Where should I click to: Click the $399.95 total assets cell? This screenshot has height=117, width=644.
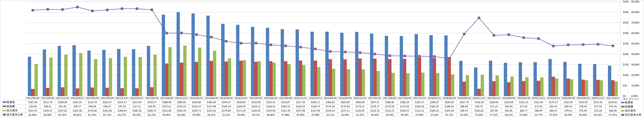[181, 102]
